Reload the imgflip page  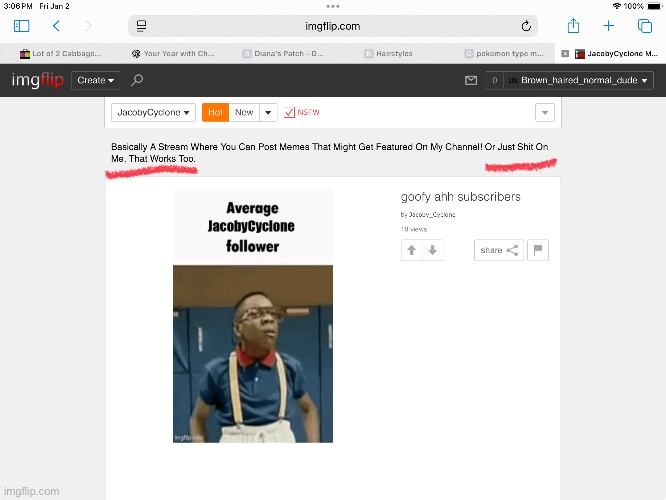[x=526, y=26]
